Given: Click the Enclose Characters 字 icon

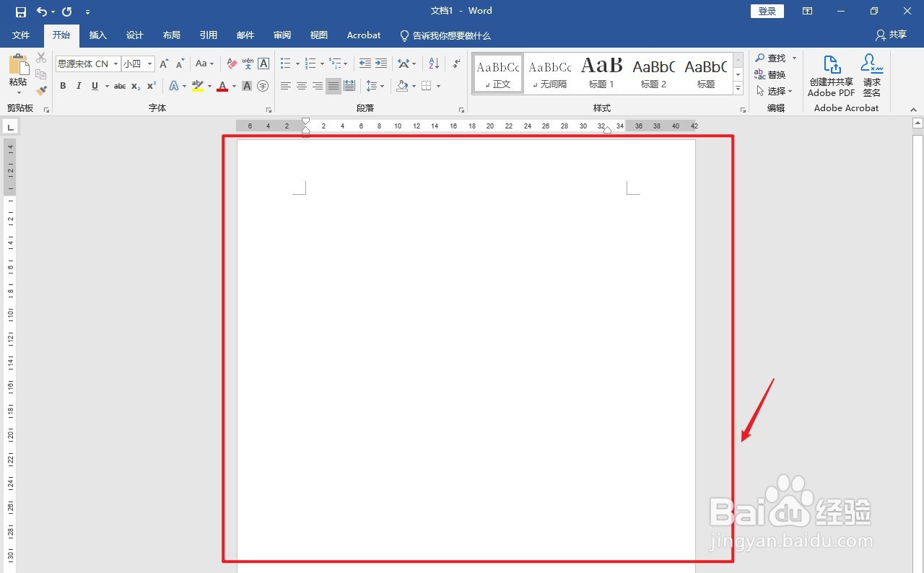Looking at the screenshot, I should (263, 86).
